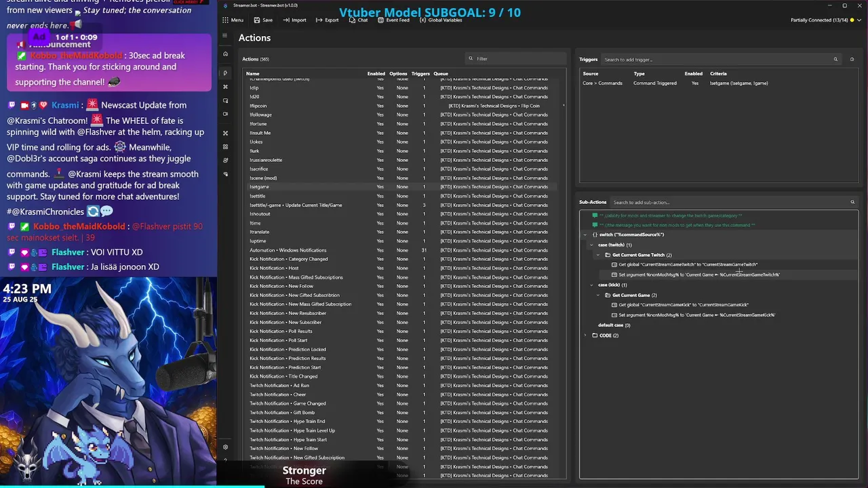Screen dimensions: 868x488
Task: Click the folder icon of Get Current Game Twitch
Action: 608,256
